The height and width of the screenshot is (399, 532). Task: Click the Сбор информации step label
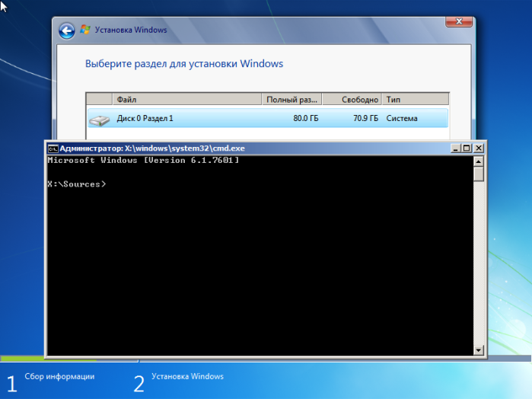(x=59, y=376)
